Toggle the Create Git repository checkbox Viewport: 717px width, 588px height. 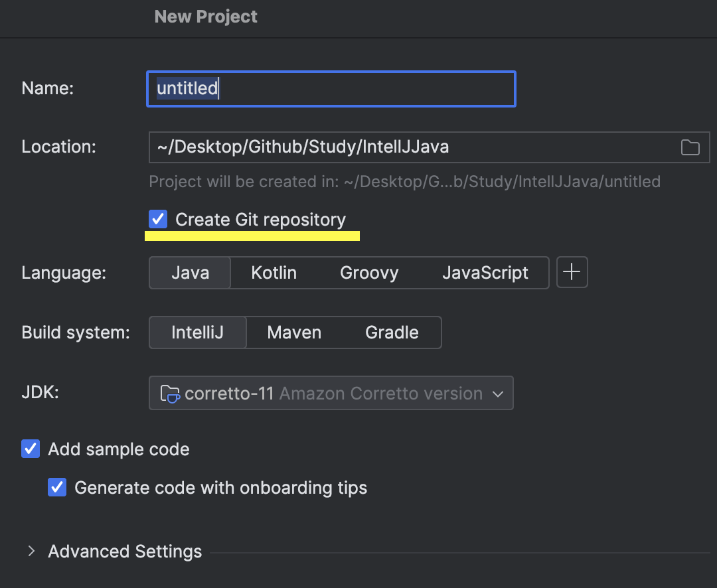pyautogui.click(x=158, y=220)
